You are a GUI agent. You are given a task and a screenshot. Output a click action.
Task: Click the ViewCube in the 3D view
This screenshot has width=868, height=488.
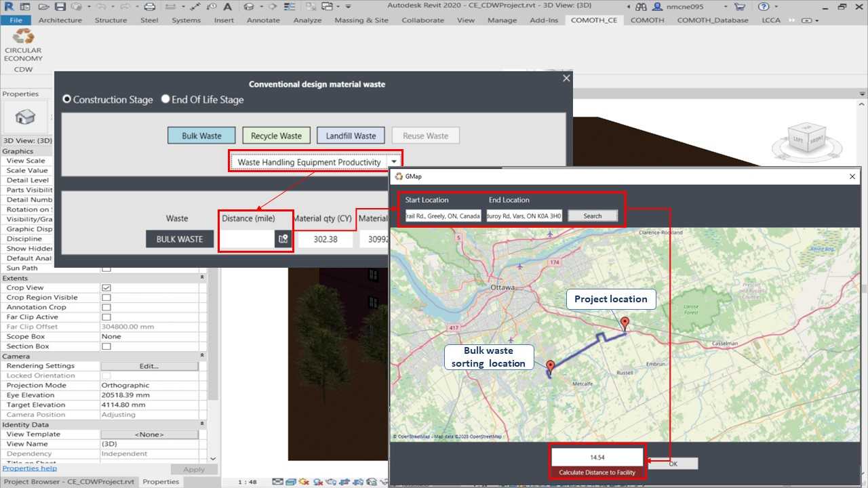click(x=807, y=140)
